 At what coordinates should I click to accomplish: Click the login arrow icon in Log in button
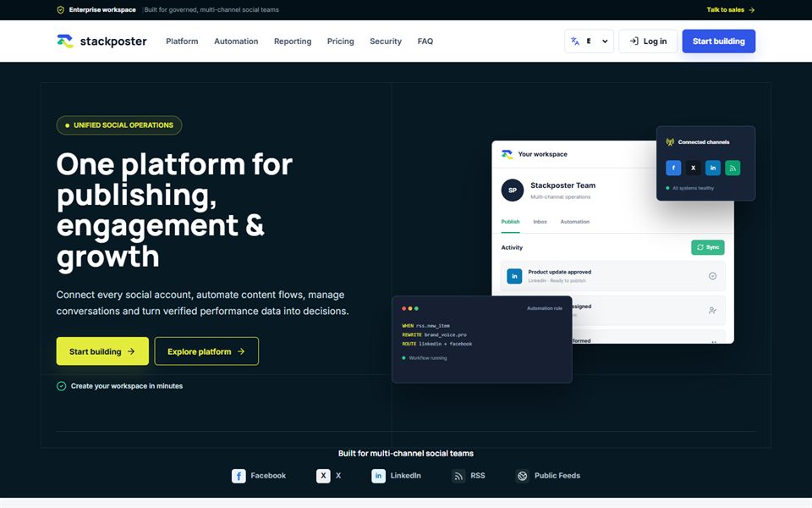point(634,41)
